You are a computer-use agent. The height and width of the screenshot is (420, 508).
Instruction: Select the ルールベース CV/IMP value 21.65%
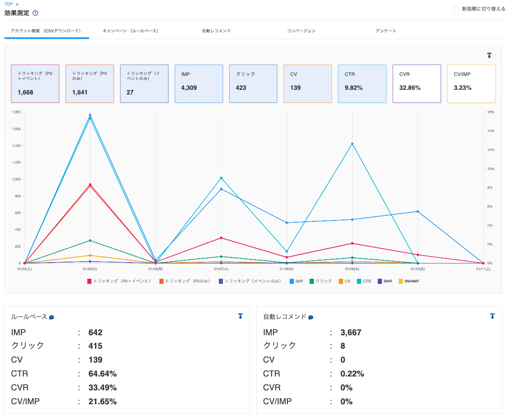[102, 401]
